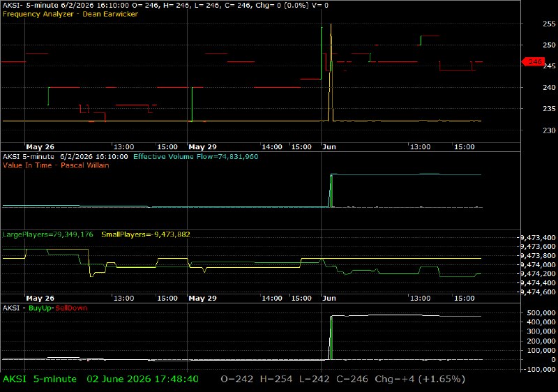Click the green 'BuyUp' legend label
Image resolution: width=558 pixels, height=392 pixels.
coord(40,308)
